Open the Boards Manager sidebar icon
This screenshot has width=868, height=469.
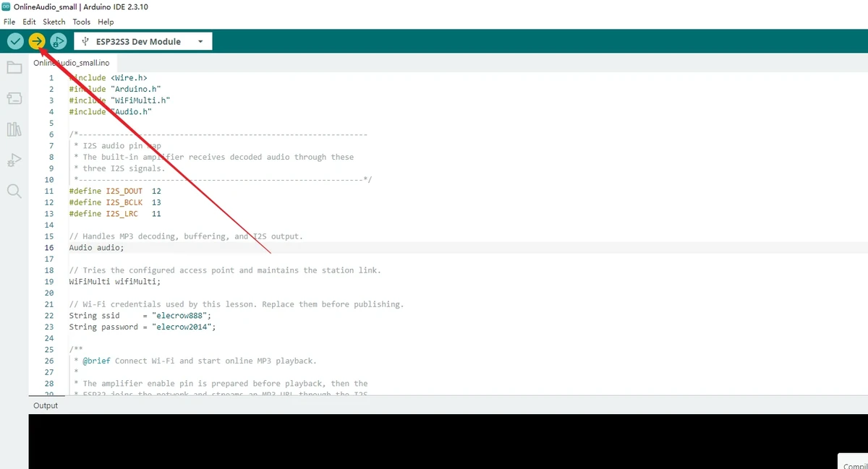tap(14, 98)
